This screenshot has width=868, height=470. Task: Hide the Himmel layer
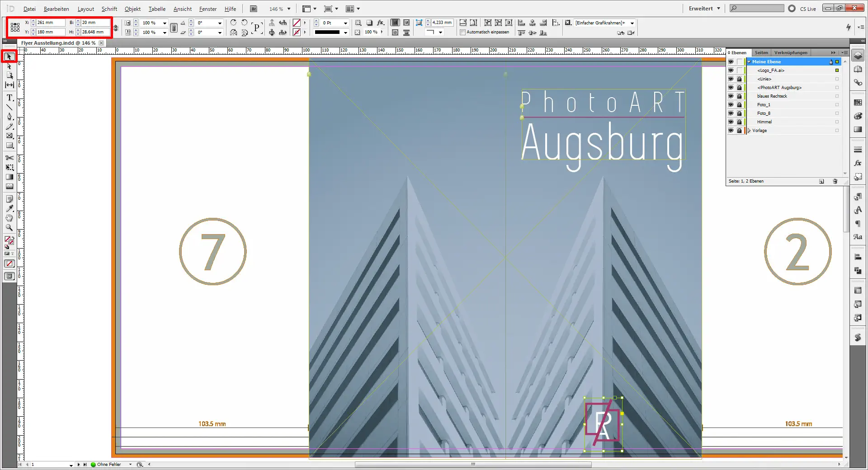(x=731, y=122)
